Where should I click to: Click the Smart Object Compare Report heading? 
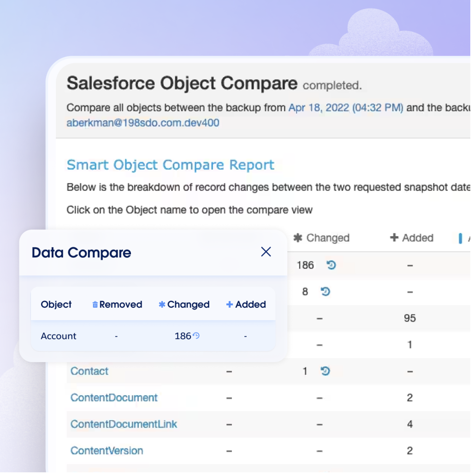click(x=171, y=165)
